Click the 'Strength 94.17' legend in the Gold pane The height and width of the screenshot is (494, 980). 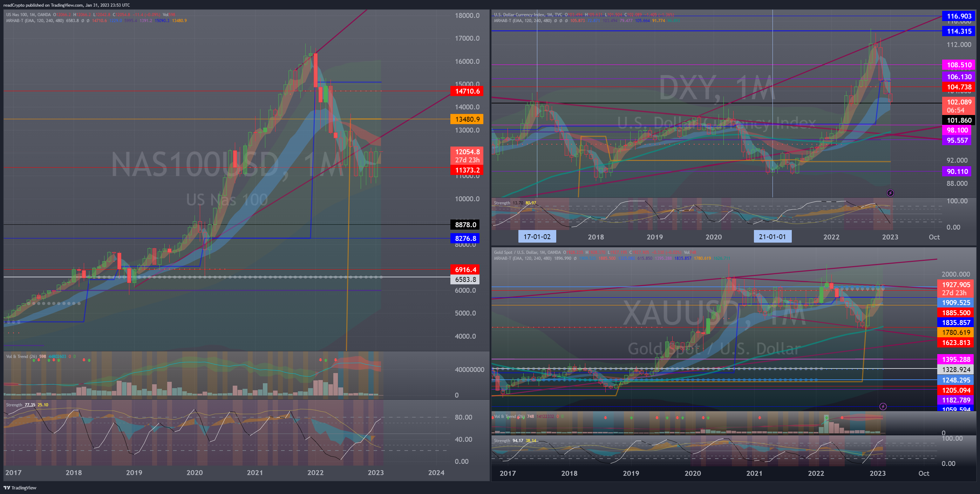pos(508,441)
